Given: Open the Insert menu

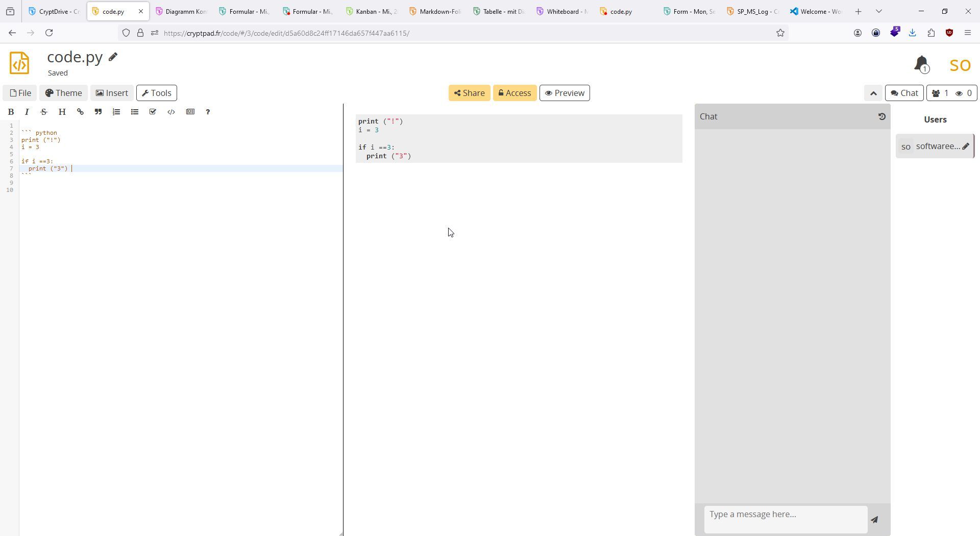Looking at the screenshot, I should pos(112,93).
